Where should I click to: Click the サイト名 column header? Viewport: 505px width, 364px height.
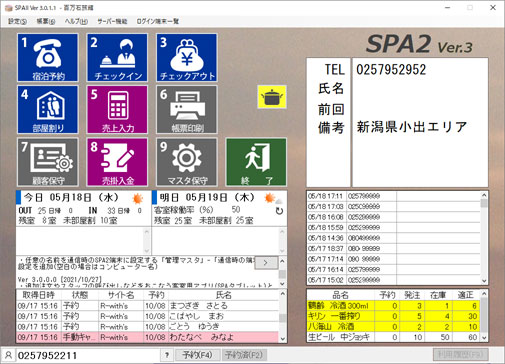121,295
